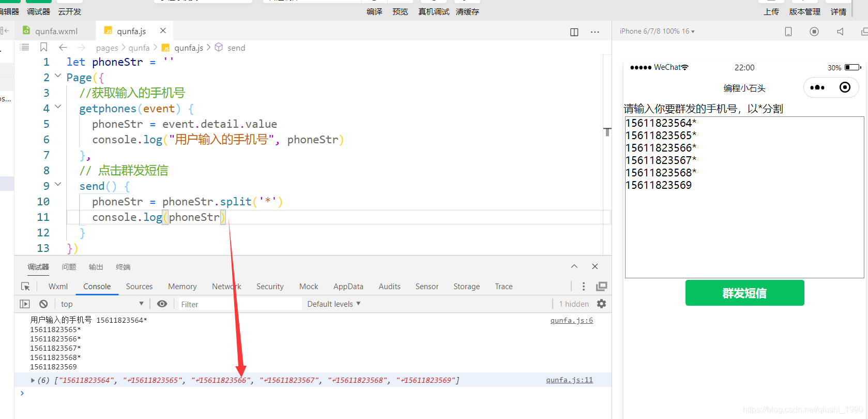Expand the logged array of six items
Screen dimensions: 868x419
point(33,380)
